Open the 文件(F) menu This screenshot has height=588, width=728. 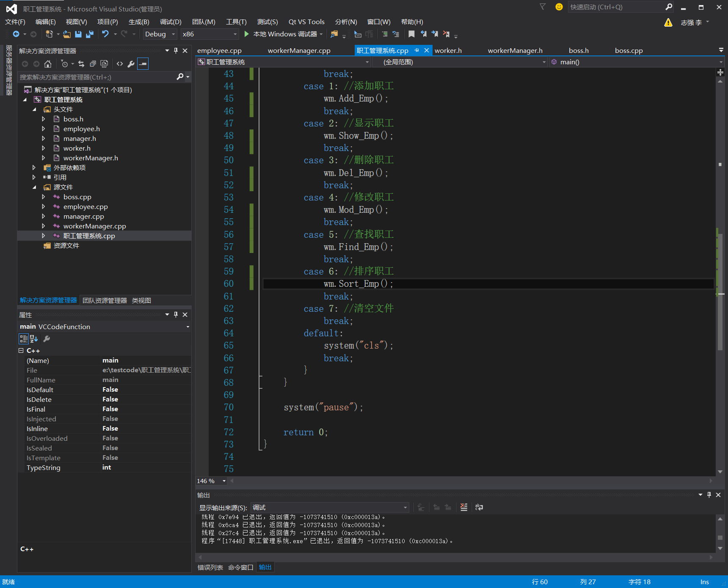(x=15, y=22)
